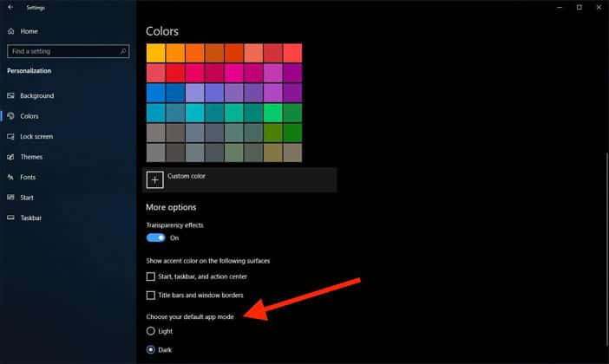Pick the olive tan swatch in last row
This screenshot has width=609, height=364.
point(273,153)
